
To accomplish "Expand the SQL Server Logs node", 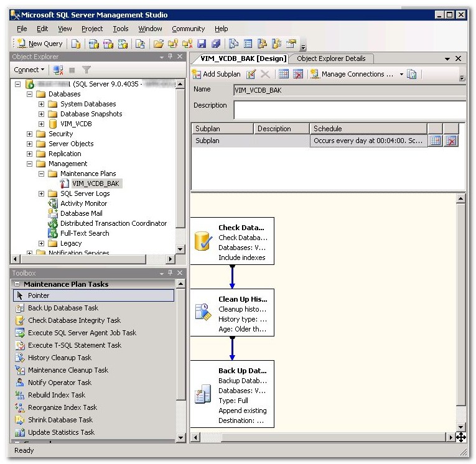I will pos(42,193).
